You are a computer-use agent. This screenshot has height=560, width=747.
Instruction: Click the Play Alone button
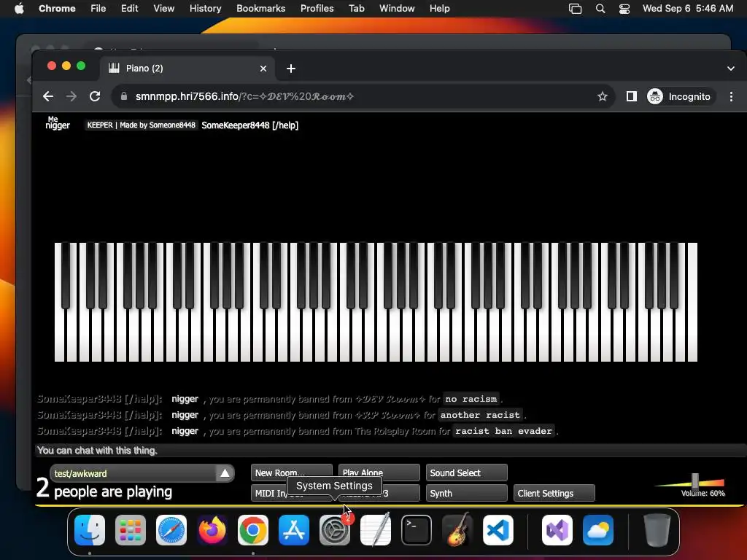[379, 472]
